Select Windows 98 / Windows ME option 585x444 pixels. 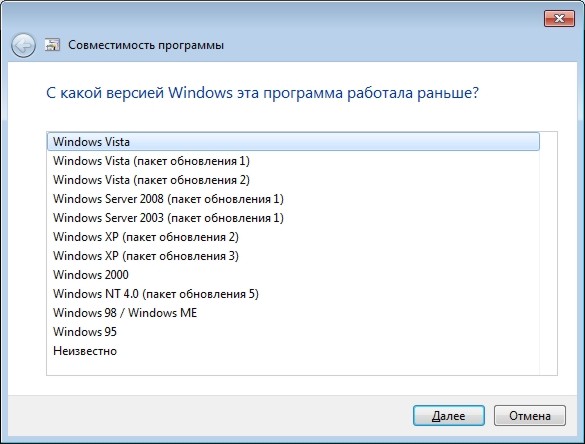click(293, 313)
